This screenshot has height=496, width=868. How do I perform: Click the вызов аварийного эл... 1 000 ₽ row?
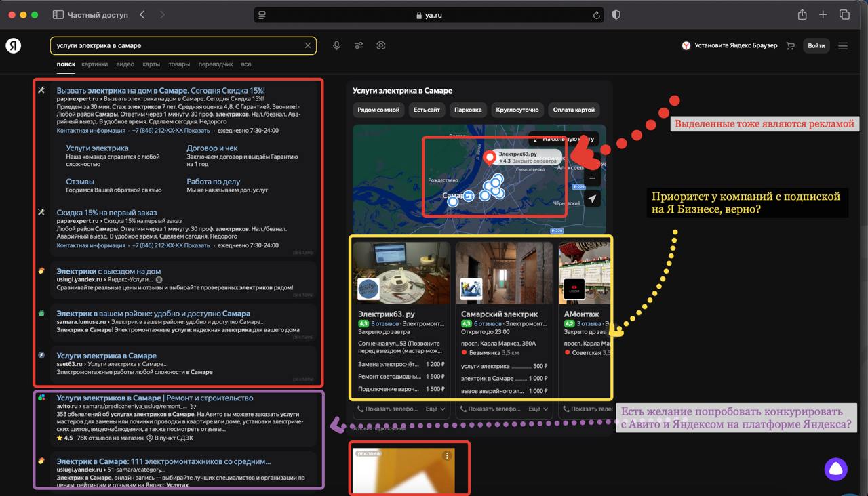tap(505, 390)
